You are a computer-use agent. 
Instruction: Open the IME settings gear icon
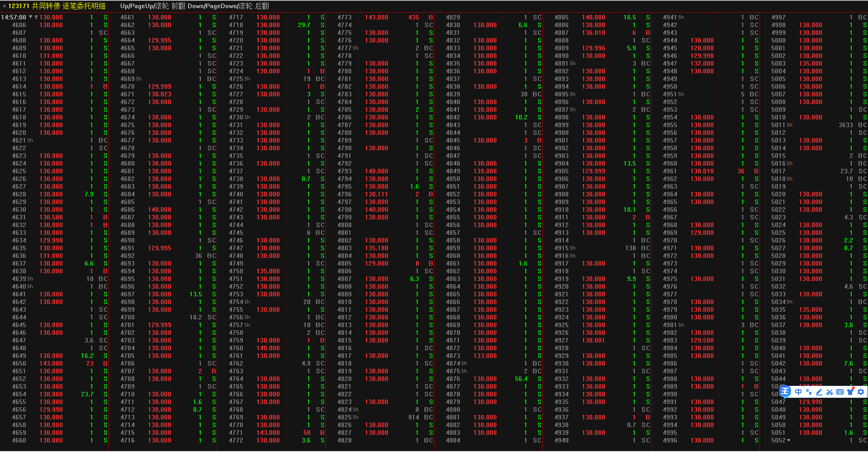[861, 392]
